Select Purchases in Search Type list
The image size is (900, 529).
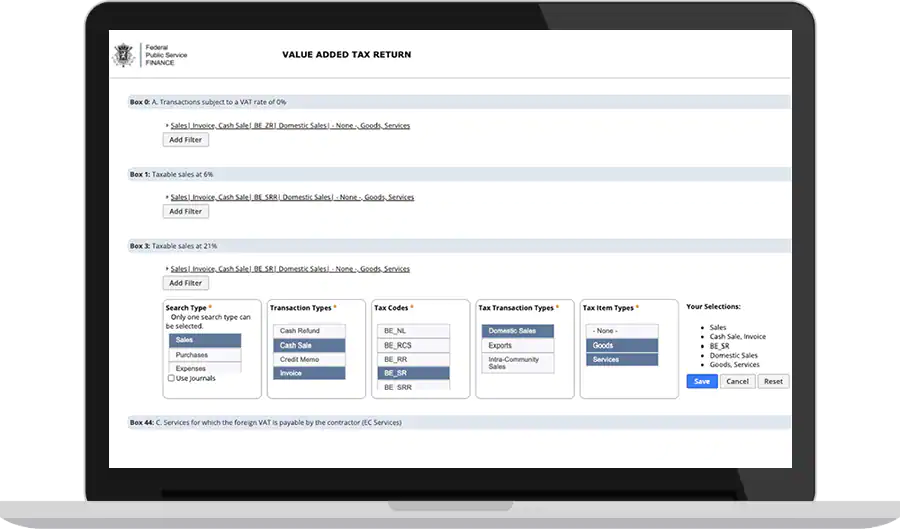click(205, 355)
